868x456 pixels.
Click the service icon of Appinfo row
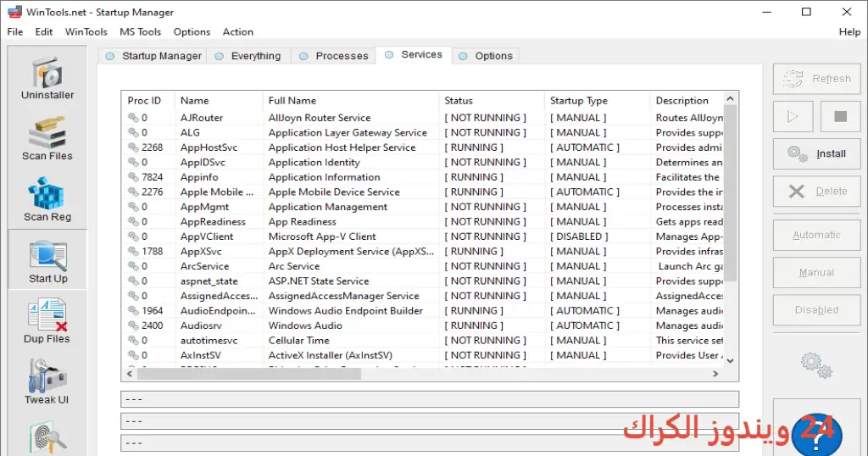[x=133, y=177]
